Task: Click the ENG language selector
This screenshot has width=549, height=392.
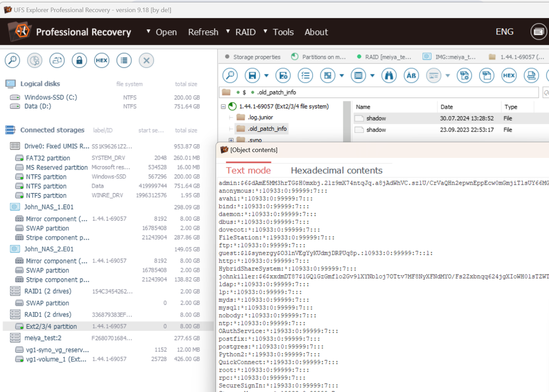Action: tap(504, 32)
